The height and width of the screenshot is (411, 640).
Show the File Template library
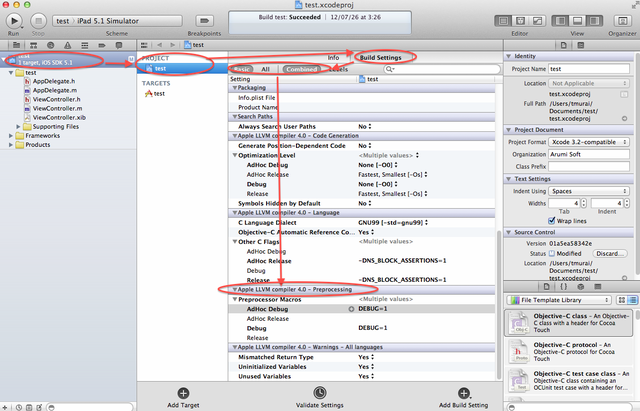click(x=547, y=287)
